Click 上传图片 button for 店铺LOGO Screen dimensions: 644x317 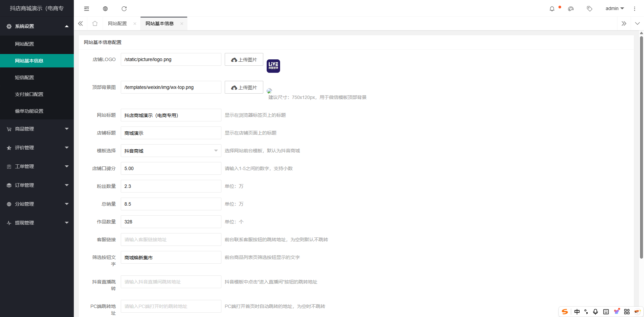[x=244, y=60]
